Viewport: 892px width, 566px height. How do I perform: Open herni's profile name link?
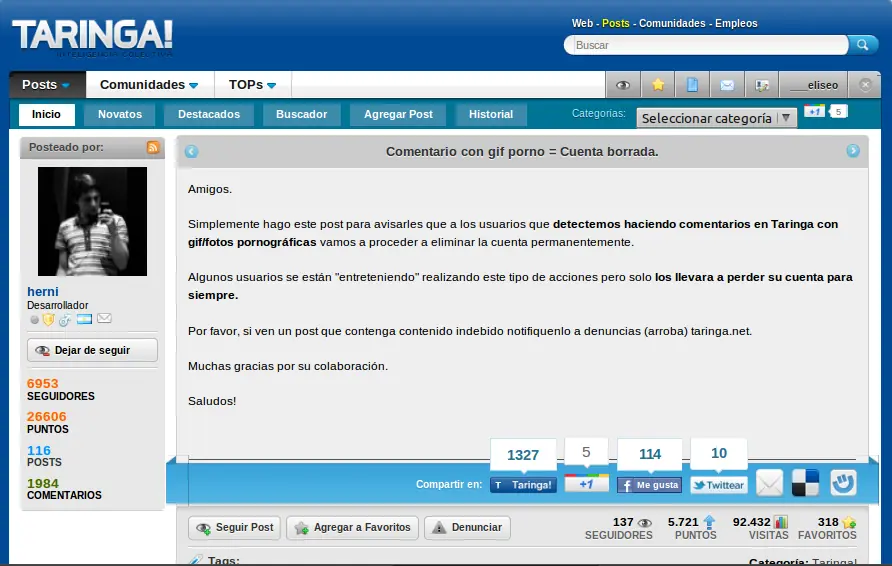click(43, 292)
